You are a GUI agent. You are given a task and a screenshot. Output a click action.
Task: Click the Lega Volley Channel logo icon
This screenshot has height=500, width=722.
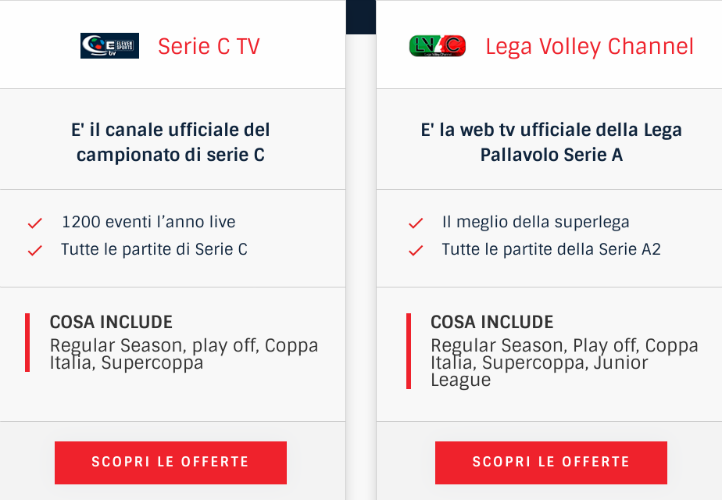pyautogui.click(x=437, y=46)
